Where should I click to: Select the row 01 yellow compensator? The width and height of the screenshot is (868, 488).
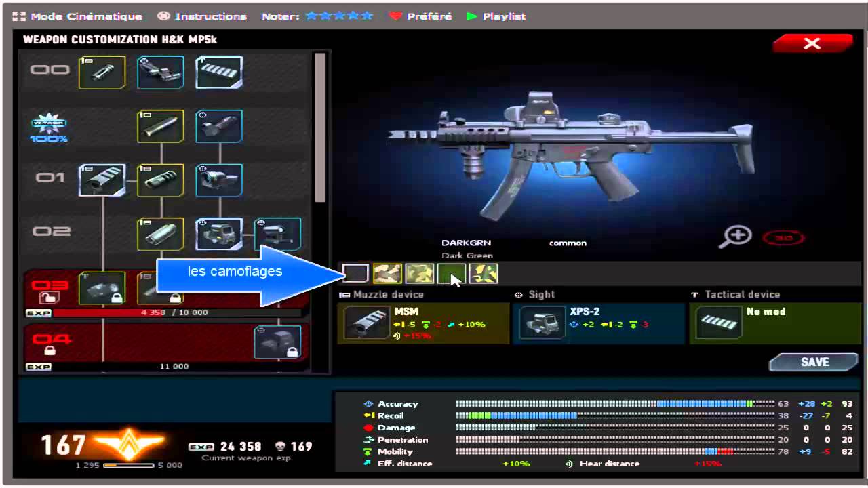tap(161, 180)
